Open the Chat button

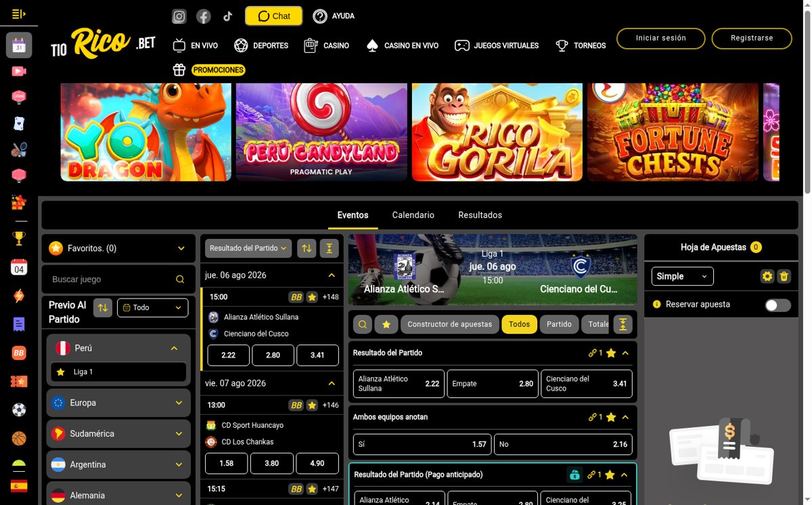tap(274, 16)
